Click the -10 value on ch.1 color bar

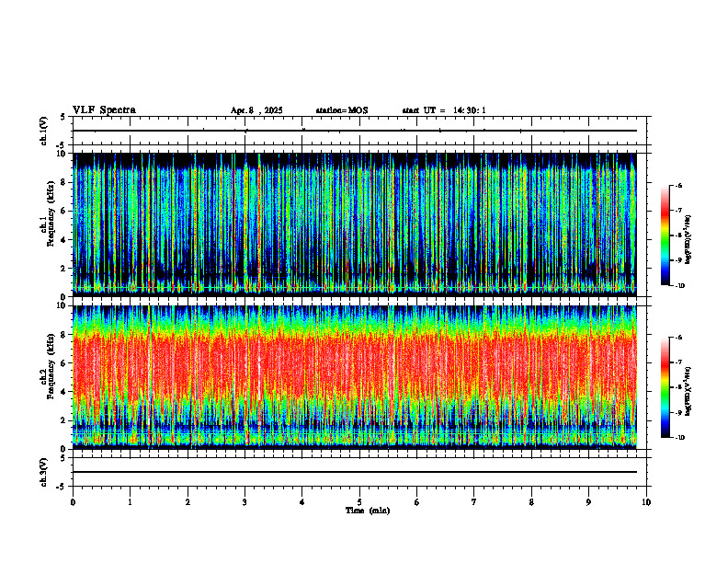[x=679, y=286]
